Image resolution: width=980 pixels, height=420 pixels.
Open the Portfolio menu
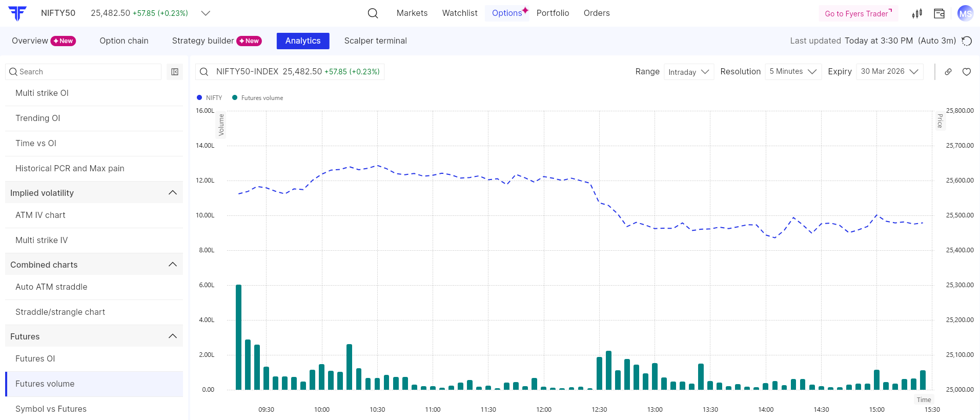click(x=553, y=13)
